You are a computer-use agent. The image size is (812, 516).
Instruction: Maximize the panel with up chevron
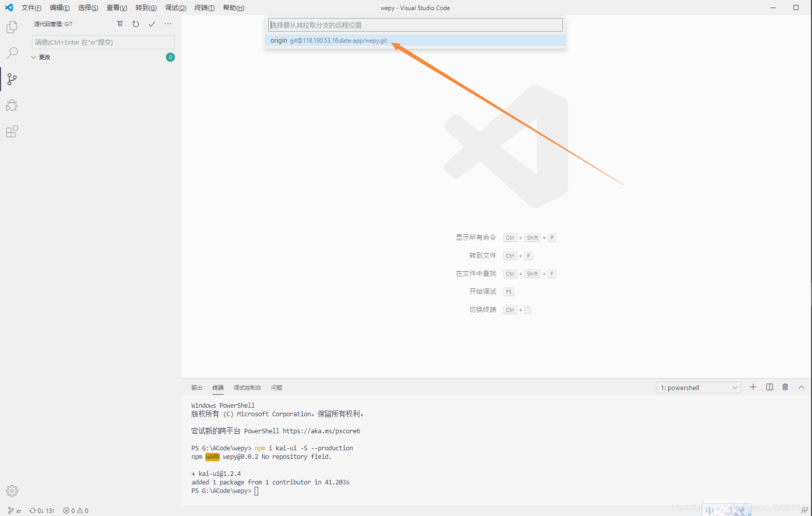(801, 387)
